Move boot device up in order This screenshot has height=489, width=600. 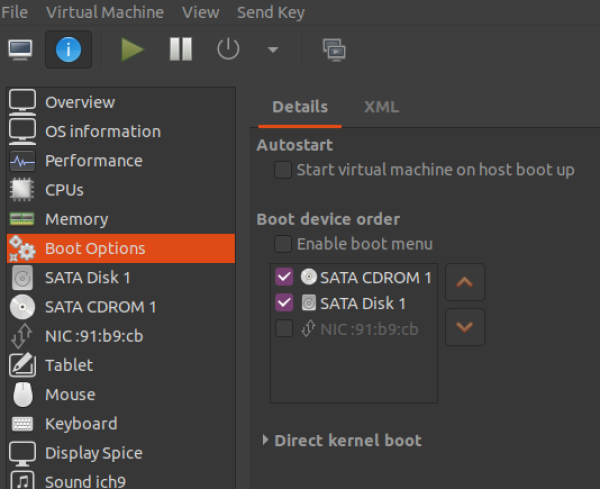[x=465, y=282]
